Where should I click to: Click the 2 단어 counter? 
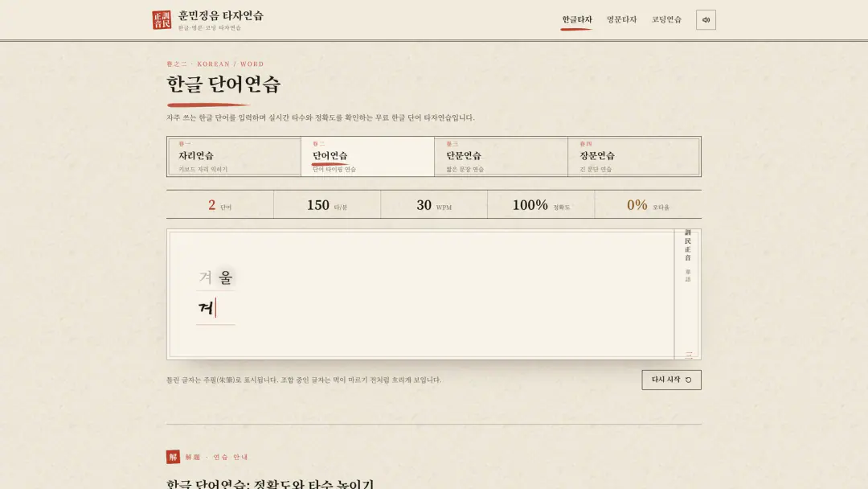tap(219, 205)
